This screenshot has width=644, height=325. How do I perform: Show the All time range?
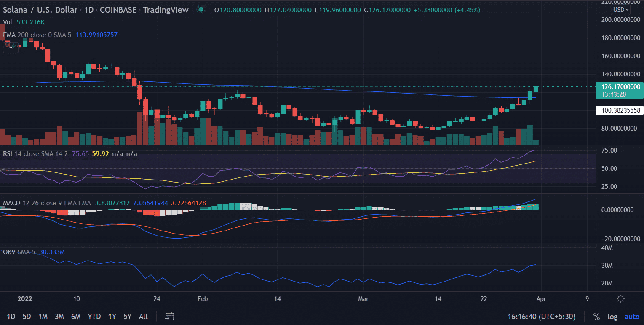click(x=143, y=316)
